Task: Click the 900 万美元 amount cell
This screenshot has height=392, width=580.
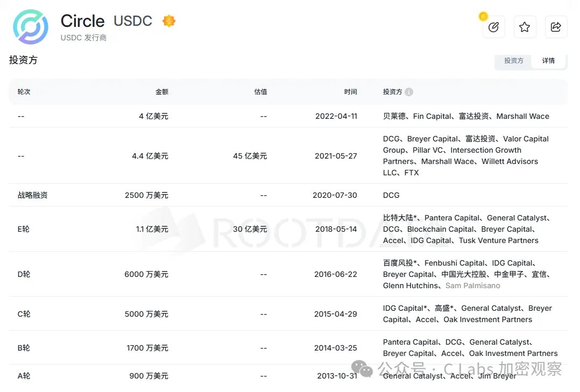Action: pyautogui.click(x=148, y=376)
